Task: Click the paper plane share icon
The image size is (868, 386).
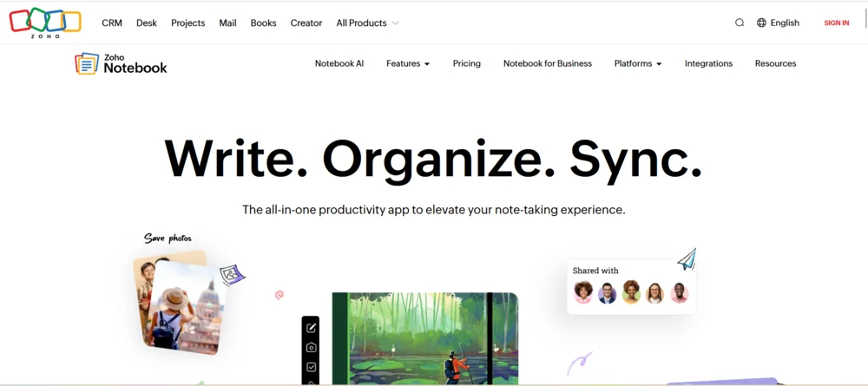Action: click(687, 258)
